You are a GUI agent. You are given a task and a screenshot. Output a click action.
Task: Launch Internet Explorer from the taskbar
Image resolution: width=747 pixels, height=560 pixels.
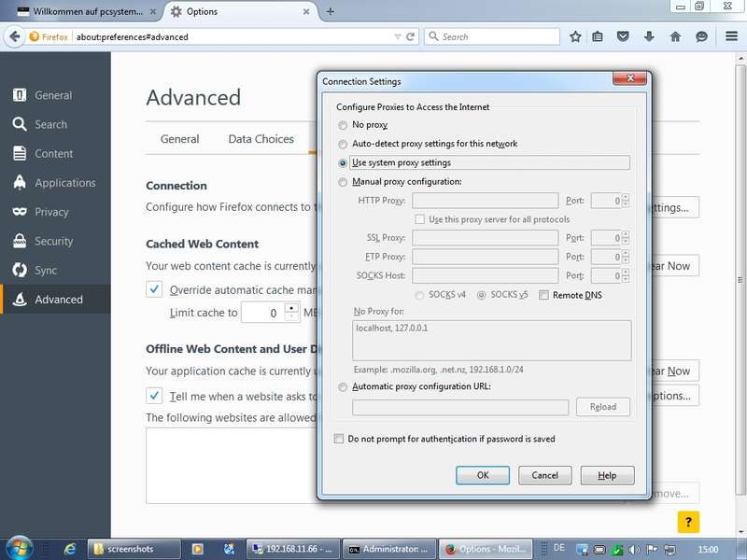[x=69, y=549]
